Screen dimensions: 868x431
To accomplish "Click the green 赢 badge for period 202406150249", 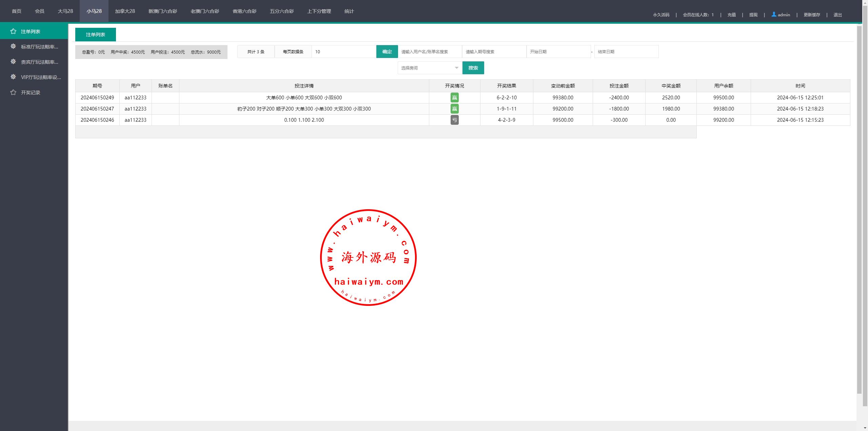I will pyautogui.click(x=454, y=98).
